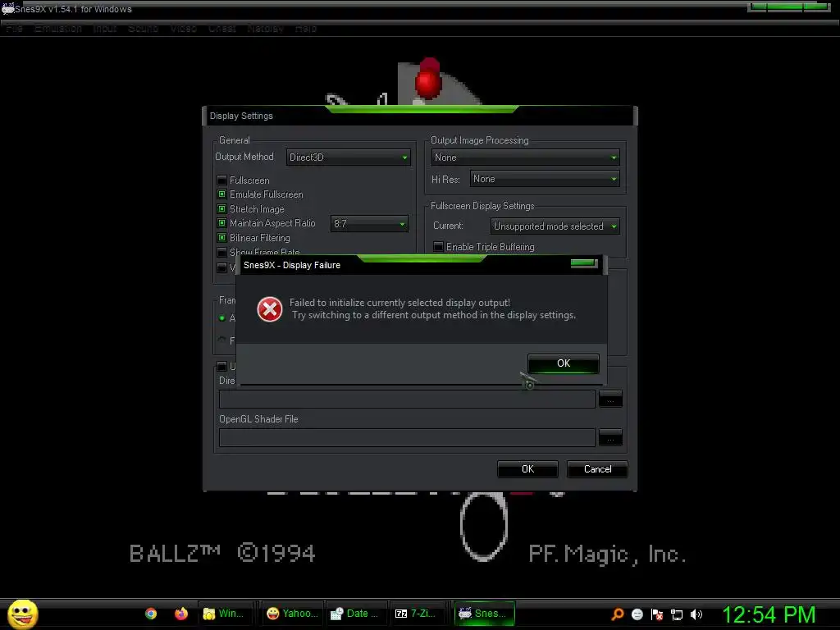Click the round white tray icon
Screen dimensions: 840x630
637,614
